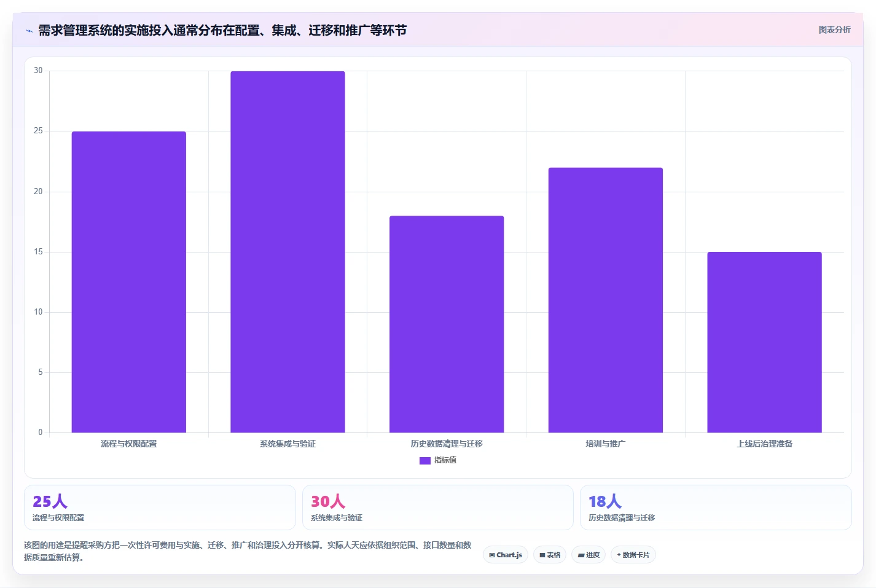Click the y-axis value 25

38,131
